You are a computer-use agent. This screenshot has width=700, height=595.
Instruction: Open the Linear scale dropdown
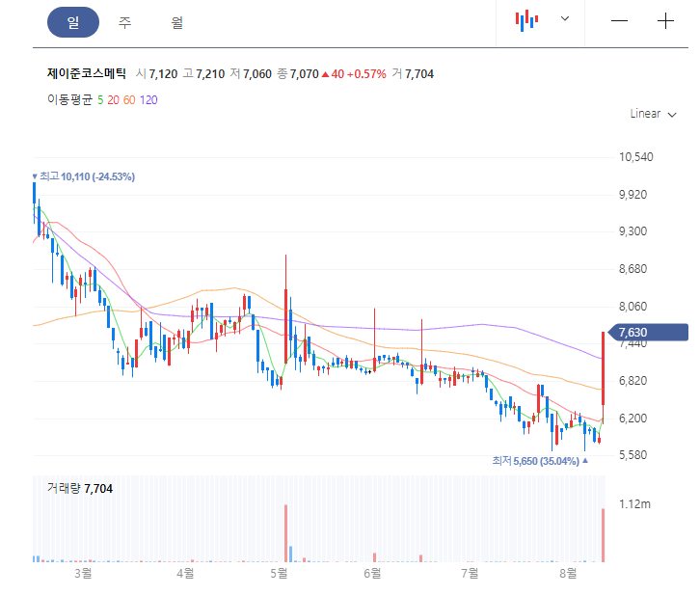point(653,114)
